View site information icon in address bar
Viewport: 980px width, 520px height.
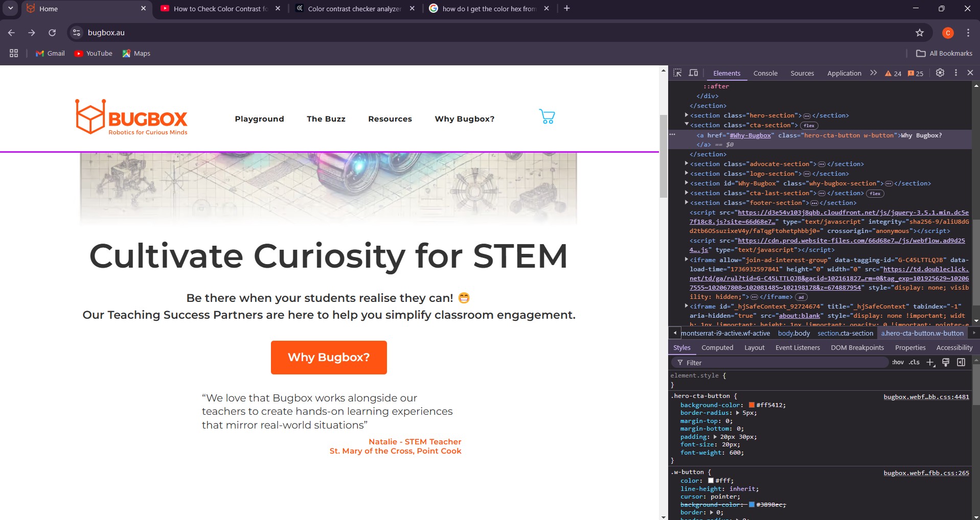point(76,33)
